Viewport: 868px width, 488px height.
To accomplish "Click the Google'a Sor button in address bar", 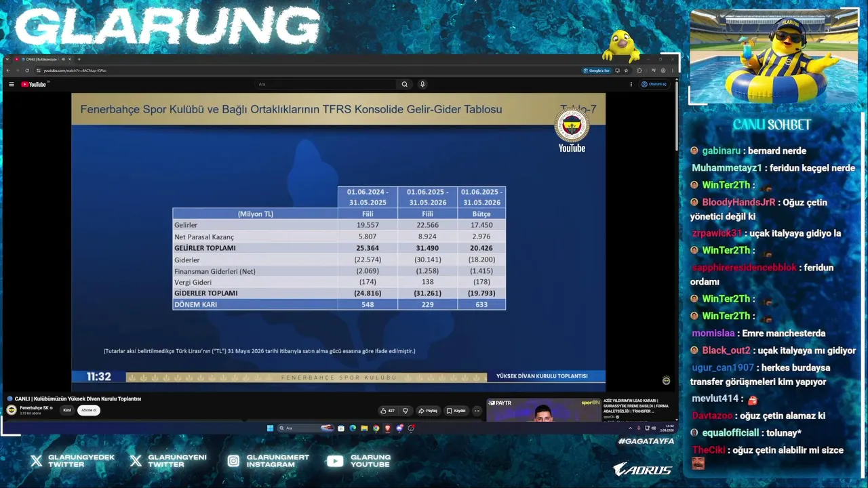I will (x=597, y=70).
